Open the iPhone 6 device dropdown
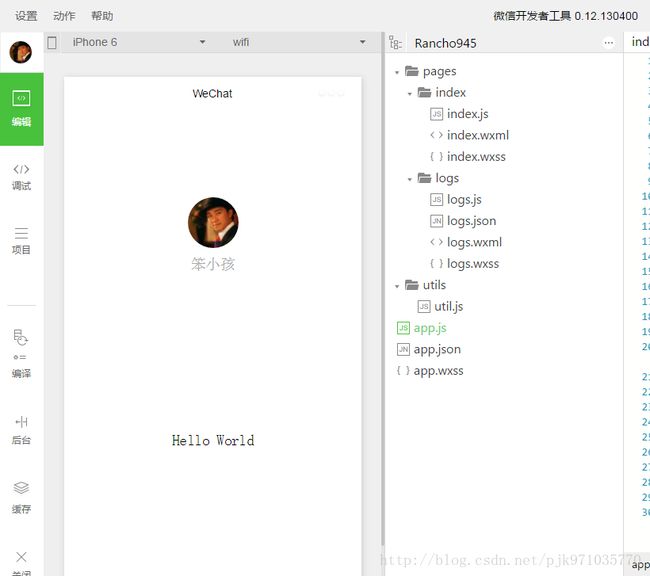Screen dimensions: 650x576 139,42
